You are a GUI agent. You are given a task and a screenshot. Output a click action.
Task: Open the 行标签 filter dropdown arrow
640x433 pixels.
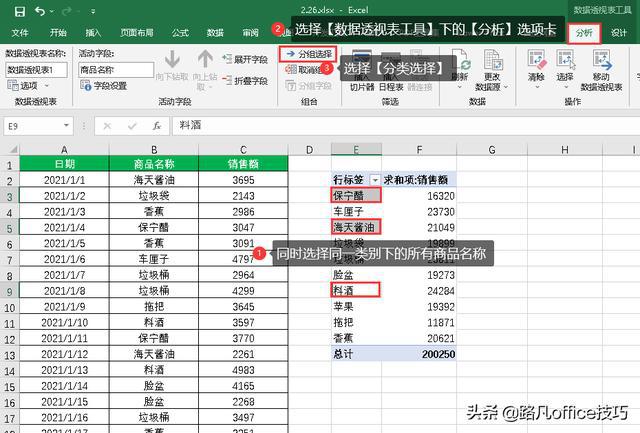pyautogui.click(x=375, y=180)
